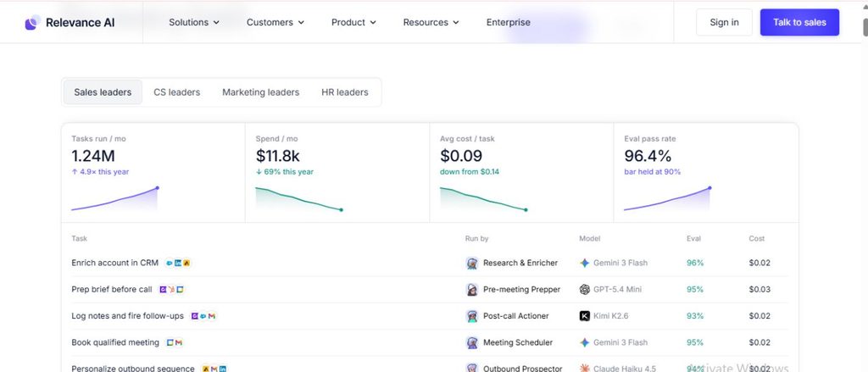868x372 pixels.
Task: Click the Talk to sales button
Action: pos(799,22)
